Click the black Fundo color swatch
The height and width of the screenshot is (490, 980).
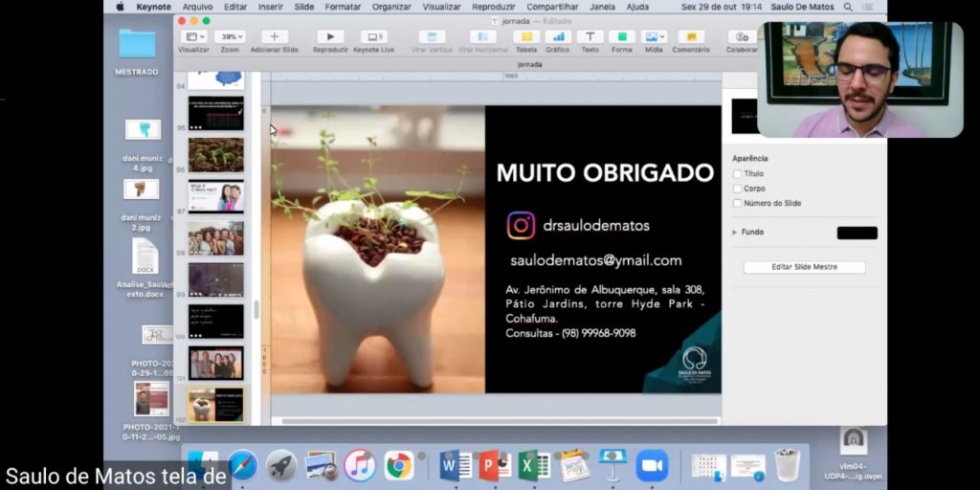coord(857,233)
